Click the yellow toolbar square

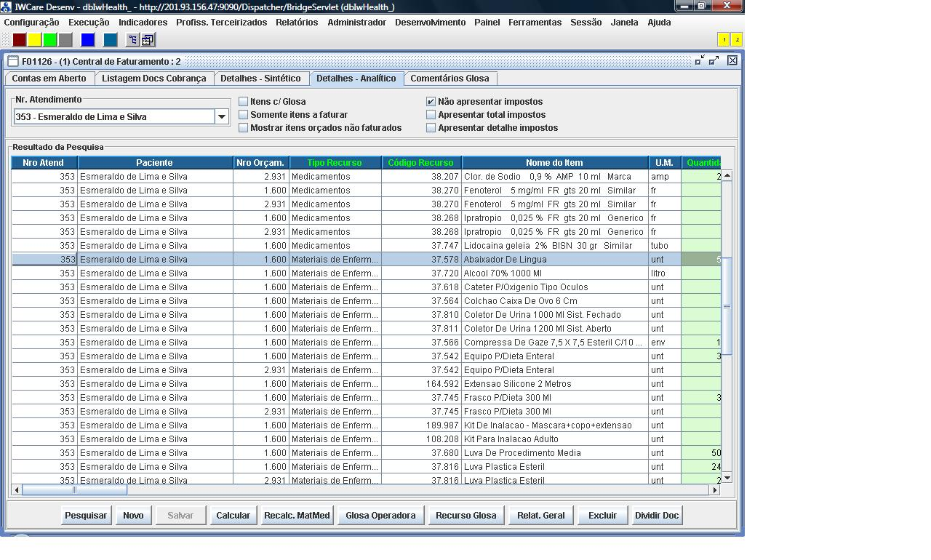tap(35, 40)
